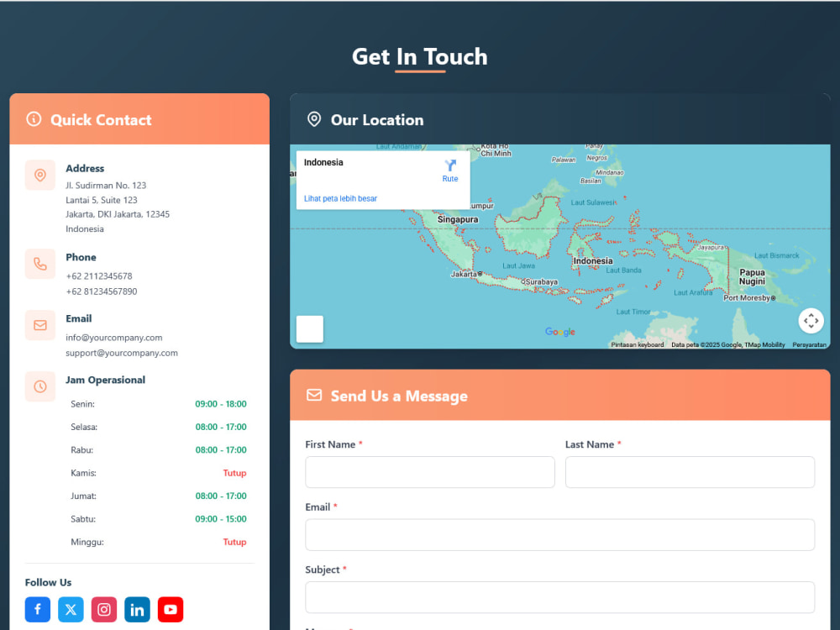This screenshot has height=630, width=840.
Task: Click the Singapura label on the map
Action: tap(458, 219)
